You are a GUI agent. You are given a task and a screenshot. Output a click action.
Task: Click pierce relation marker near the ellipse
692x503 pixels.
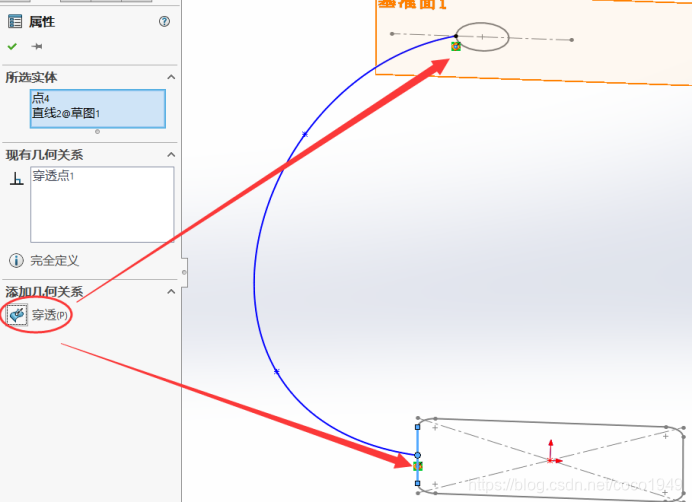tap(456, 46)
